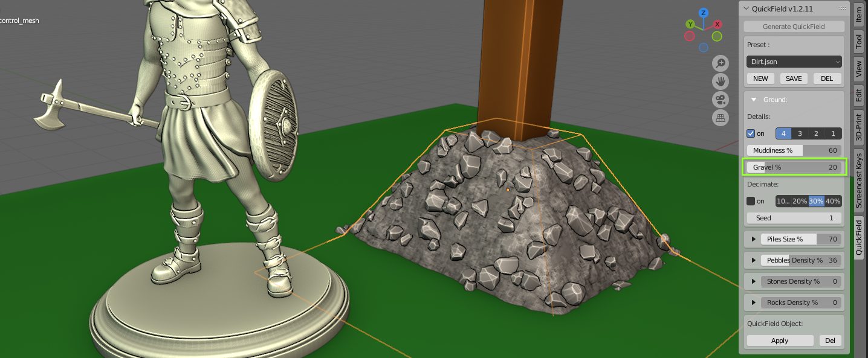Open the Dirt.json preset dropdown

[794, 62]
